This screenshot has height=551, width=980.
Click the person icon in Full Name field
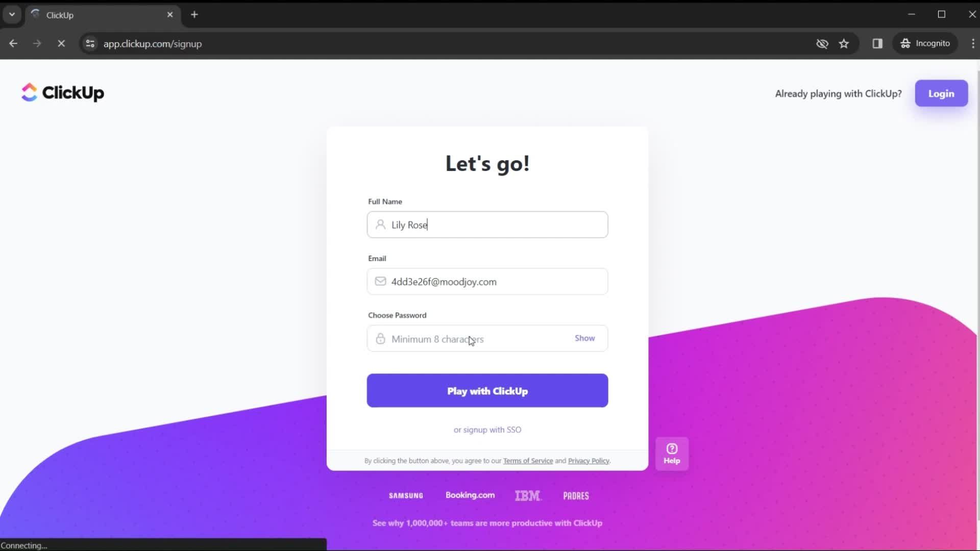coord(380,224)
